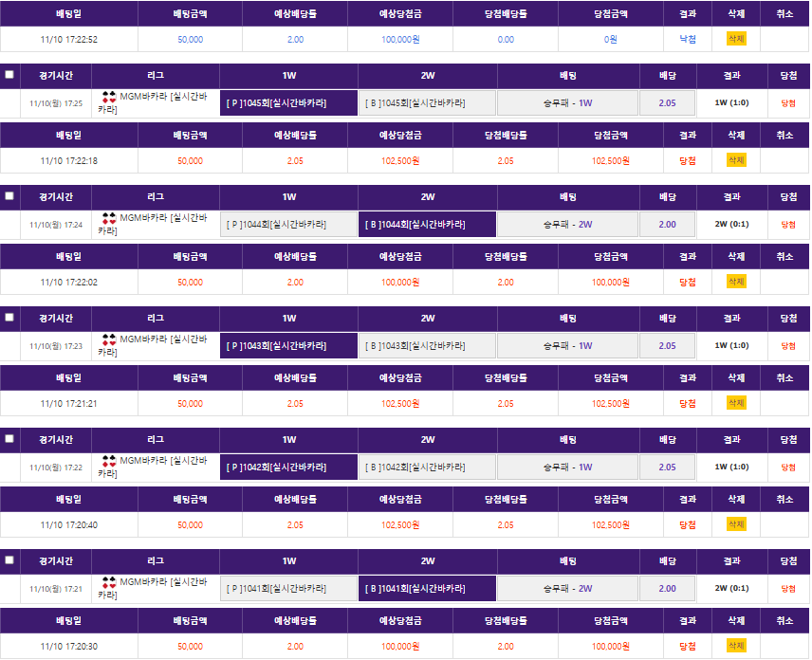
Task: Click the card icon beside round 1042 MGM바카라
Action: point(108,461)
